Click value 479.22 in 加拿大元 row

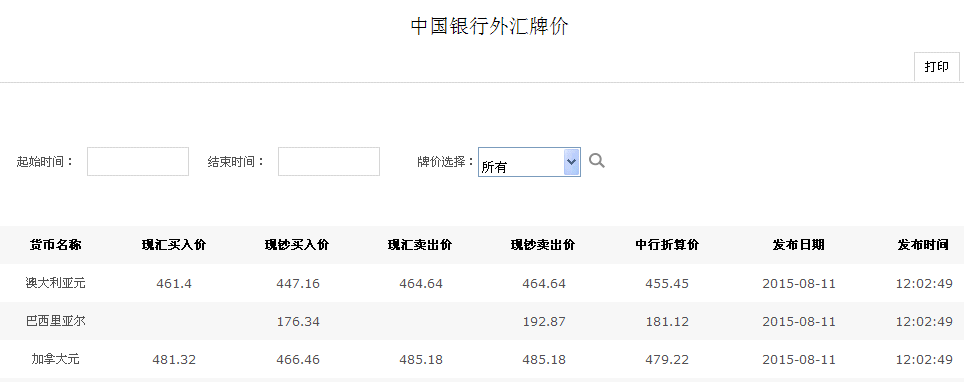[667, 359]
